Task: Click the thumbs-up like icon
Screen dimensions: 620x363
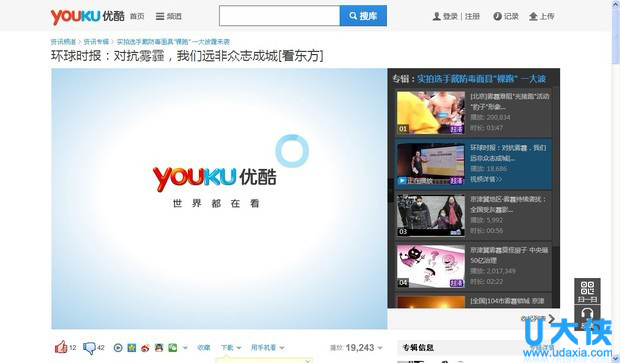Action: (x=61, y=347)
